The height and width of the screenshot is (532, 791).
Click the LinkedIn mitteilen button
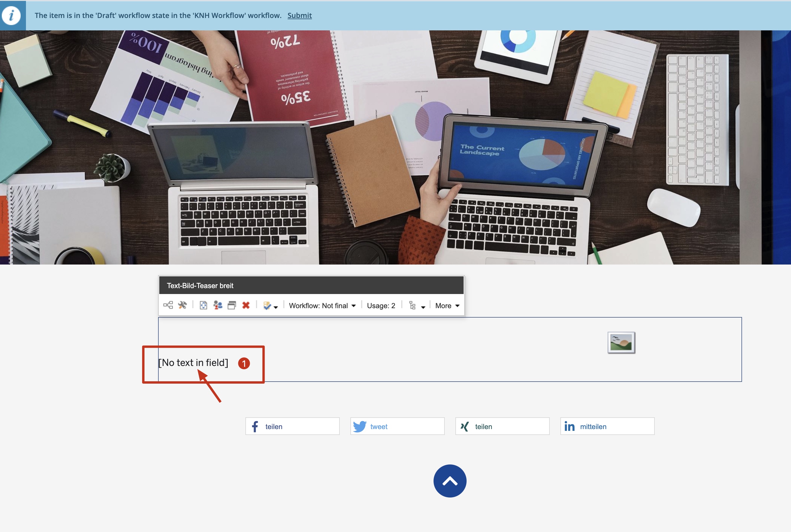click(607, 426)
